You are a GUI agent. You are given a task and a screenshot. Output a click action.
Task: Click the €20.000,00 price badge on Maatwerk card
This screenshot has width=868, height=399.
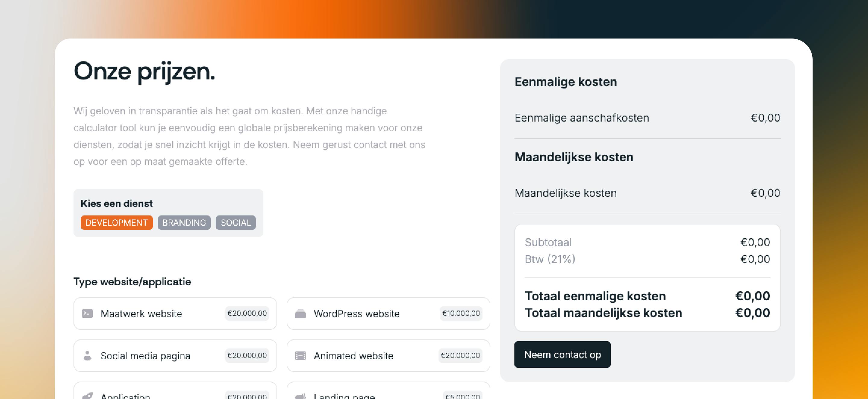247,314
